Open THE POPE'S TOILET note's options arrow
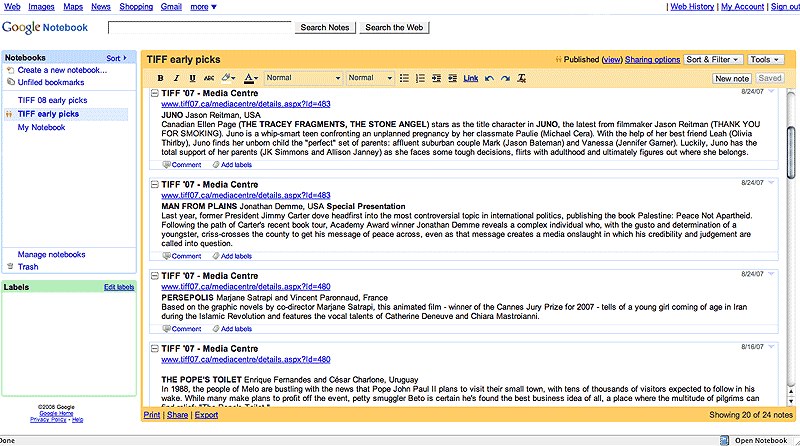Viewport: 800px width, 446px height. click(x=771, y=346)
